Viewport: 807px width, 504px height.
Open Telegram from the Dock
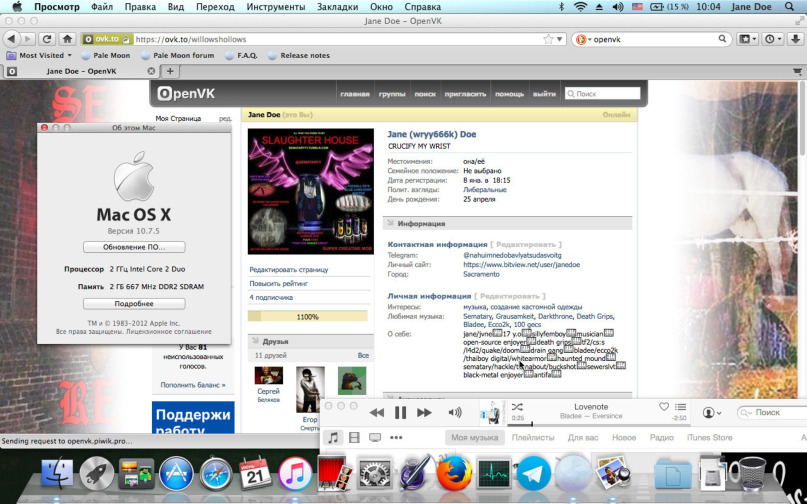click(x=533, y=473)
